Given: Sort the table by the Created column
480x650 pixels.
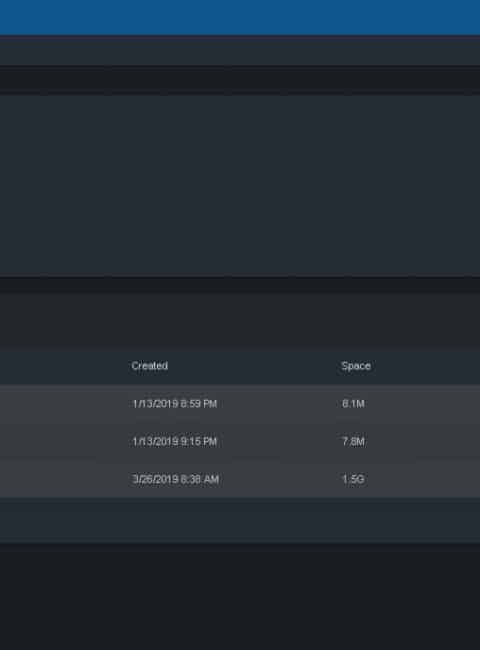Looking at the screenshot, I should tap(150, 366).
